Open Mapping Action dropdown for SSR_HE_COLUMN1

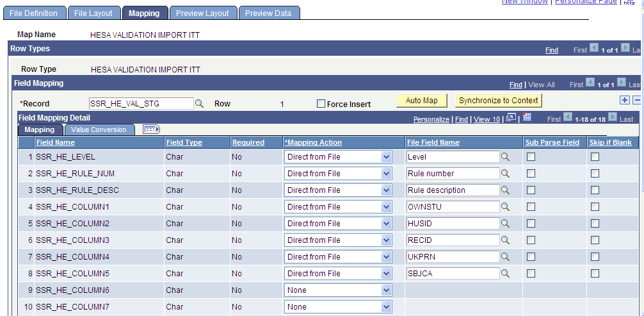pyautogui.click(x=338, y=206)
